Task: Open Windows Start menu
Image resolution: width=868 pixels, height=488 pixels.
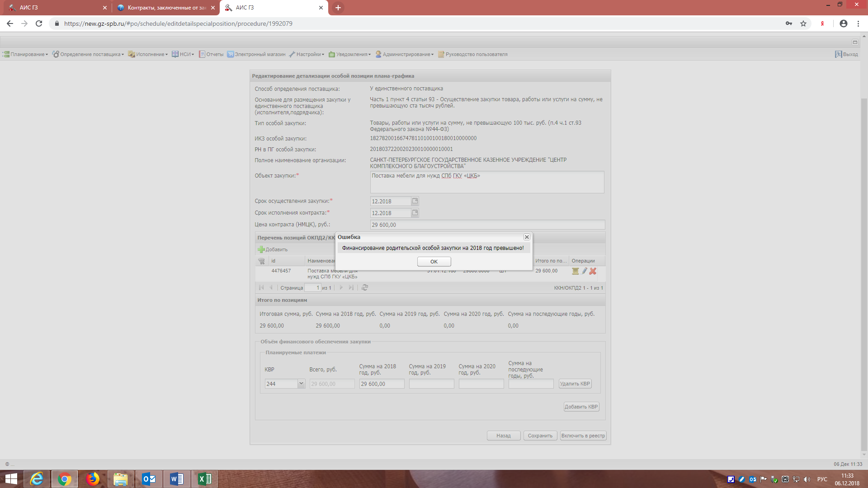Action: coord(11,479)
